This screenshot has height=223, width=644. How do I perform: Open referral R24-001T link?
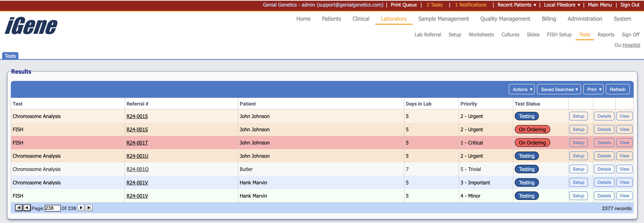pos(137,143)
